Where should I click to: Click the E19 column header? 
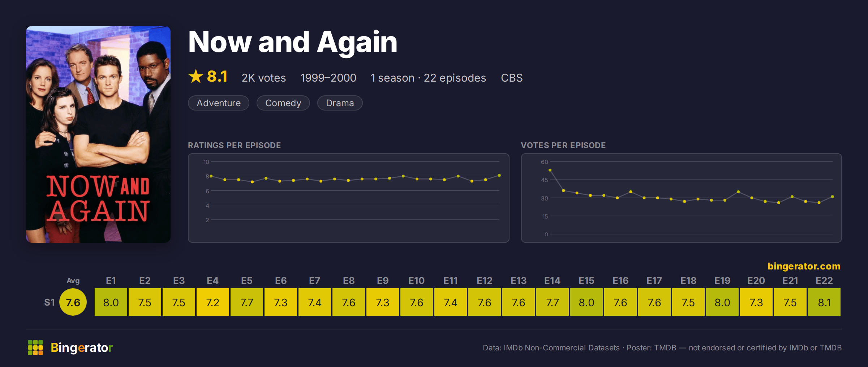(722, 281)
